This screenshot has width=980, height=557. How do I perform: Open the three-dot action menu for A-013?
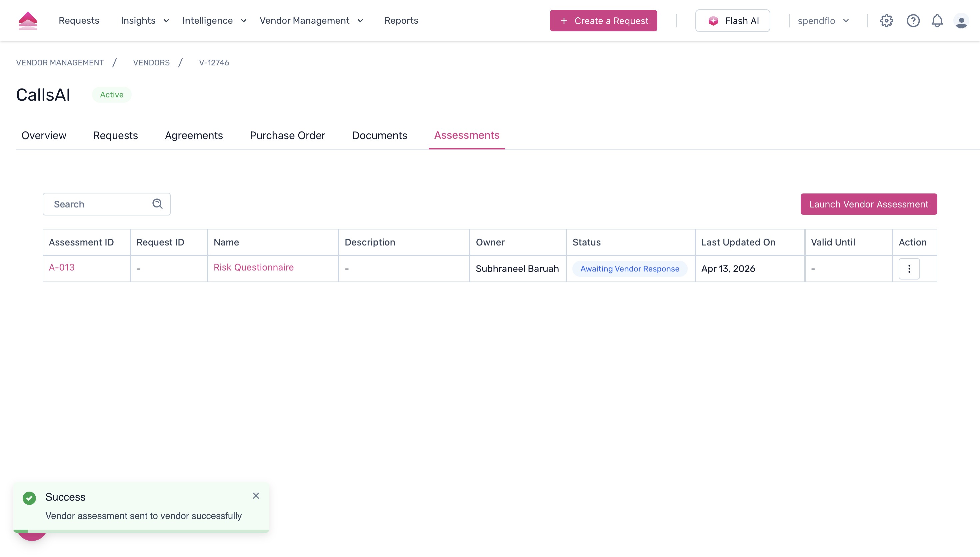[x=909, y=268]
